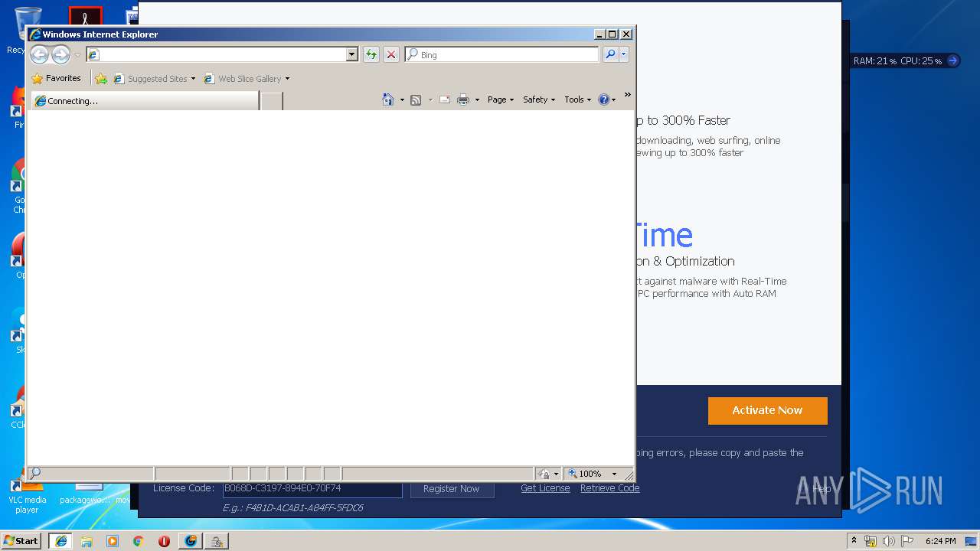980x551 pixels.
Task: Click the 6:24 PM clock
Action: tap(940, 541)
